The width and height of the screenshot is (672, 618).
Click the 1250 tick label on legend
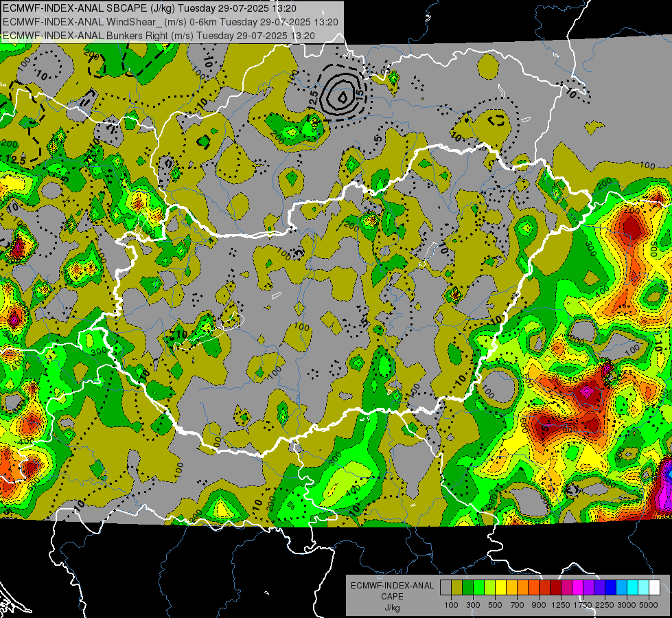pyautogui.click(x=561, y=605)
